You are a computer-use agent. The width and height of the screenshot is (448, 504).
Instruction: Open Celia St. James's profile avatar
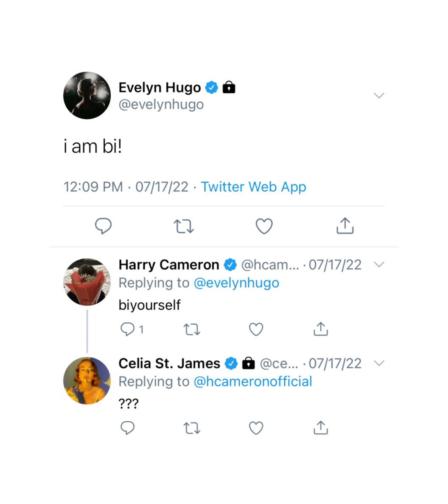[87, 381]
